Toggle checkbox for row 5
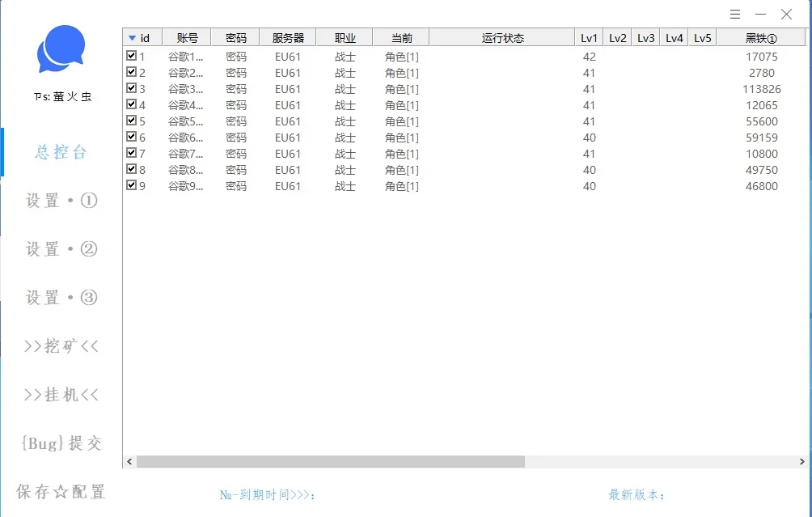Image resolution: width=812 pixels, height=517 pixels. click(132, 121)
